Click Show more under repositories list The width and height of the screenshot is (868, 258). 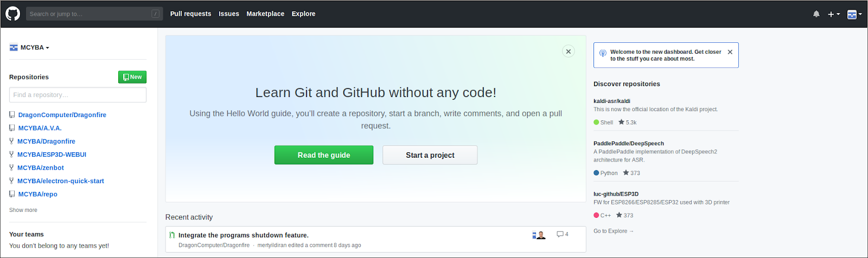point(23,210)
